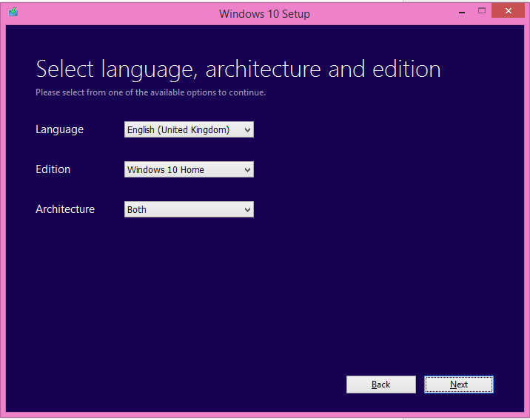Viewport: 530px width, 420px height.
Task: Maximize the Windows 10 Setup window
Action: click(x=482, y=11)
